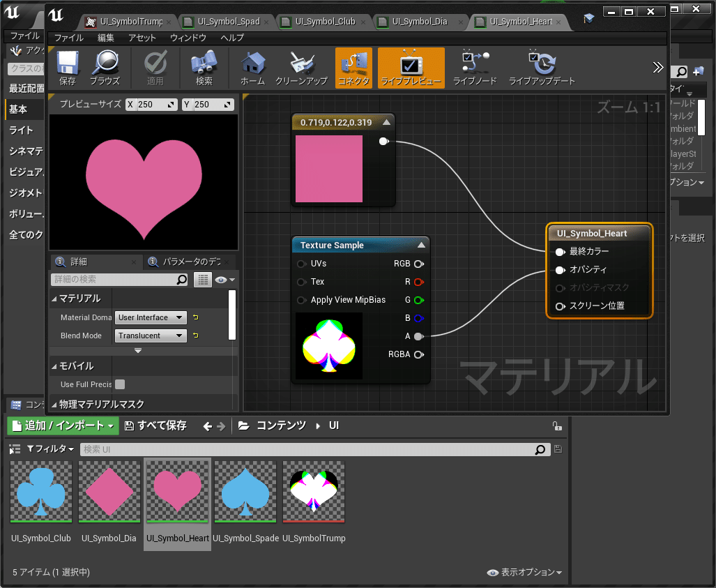Open the details eye view options dropdown
The image size is (716, 588).
[224, 280]
